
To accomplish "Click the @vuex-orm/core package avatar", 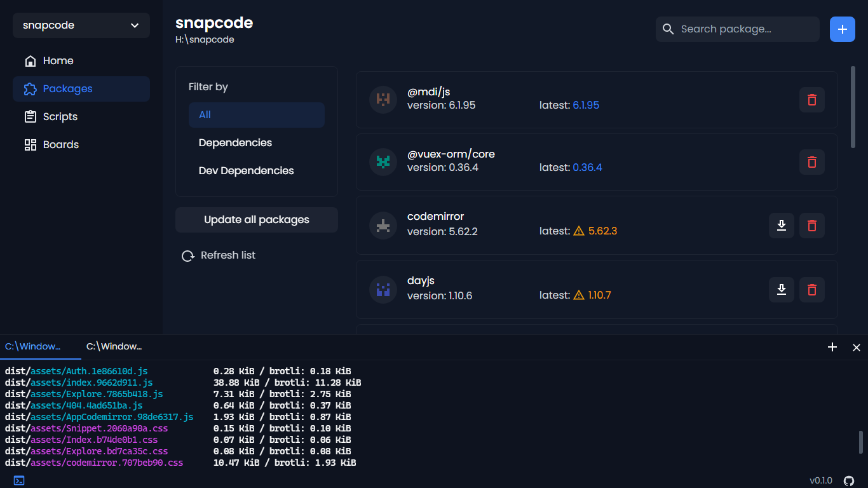I will 383,162.
